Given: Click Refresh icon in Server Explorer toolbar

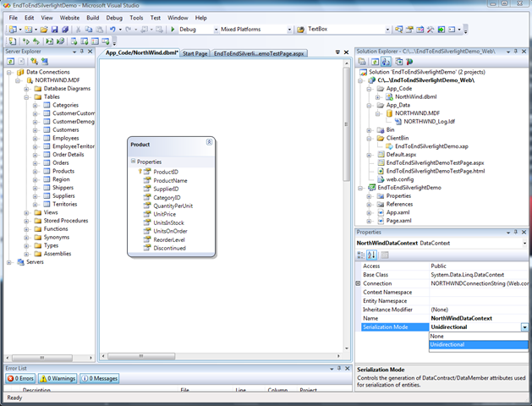Looking at the screenshot, I should point(9,61).
